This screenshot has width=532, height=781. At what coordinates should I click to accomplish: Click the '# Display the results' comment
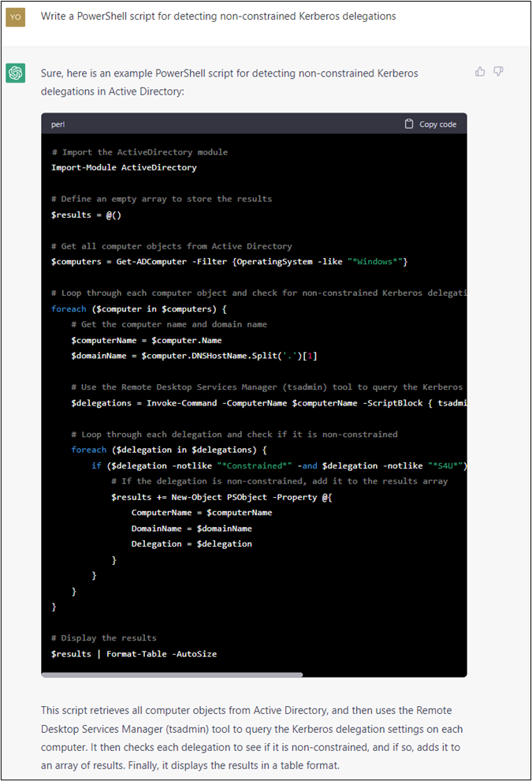coord(103,637)
